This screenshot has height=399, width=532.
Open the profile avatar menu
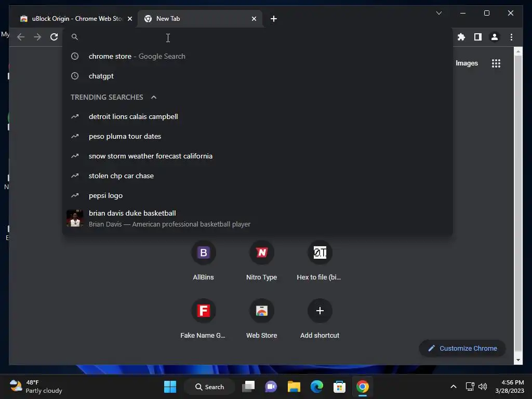click(x=495, y=37)
